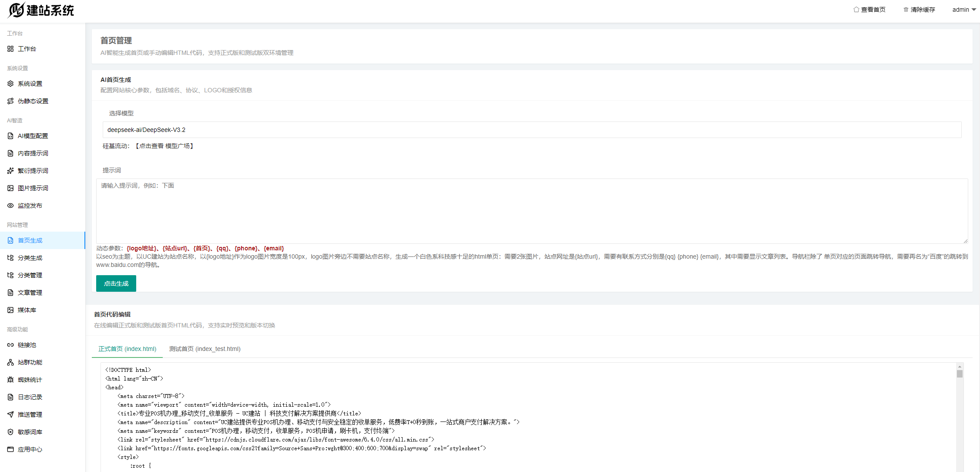Click the 链接池 link icon
The width and height of the screenshot is (980, 472).
(10, 345)
